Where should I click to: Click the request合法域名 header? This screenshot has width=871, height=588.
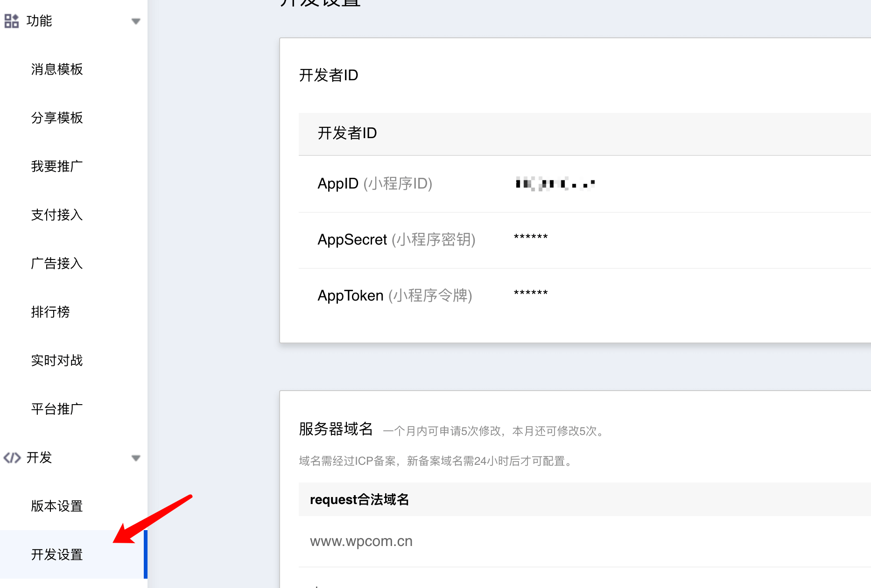[359, 499]
